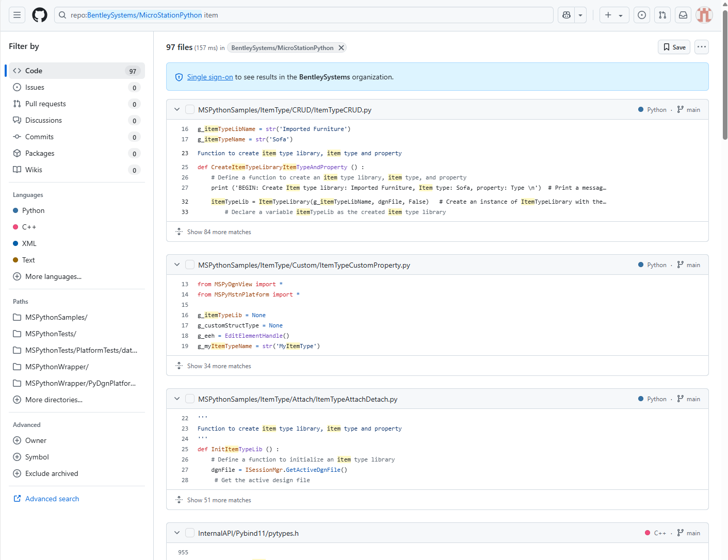This screenshot has width=728, height=560.
Task: Filter by MSPythonTests/ path
Action: click(77, 334)
